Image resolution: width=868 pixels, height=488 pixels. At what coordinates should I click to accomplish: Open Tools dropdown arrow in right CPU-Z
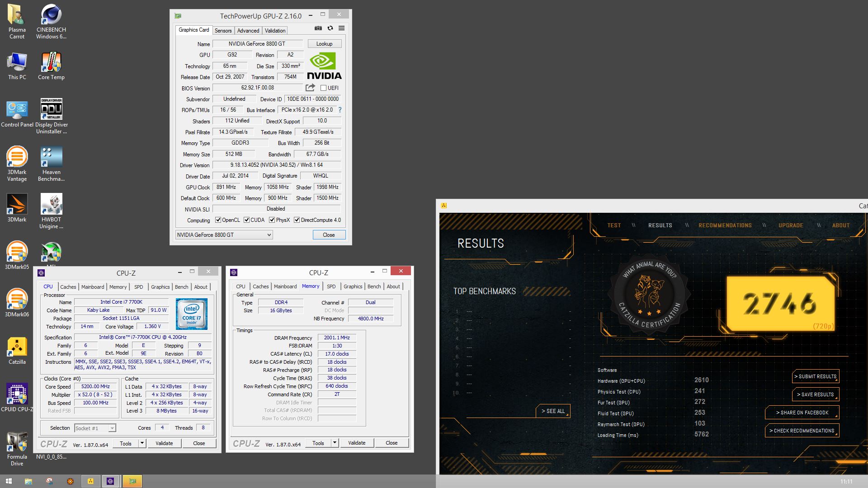click(335, 443)
